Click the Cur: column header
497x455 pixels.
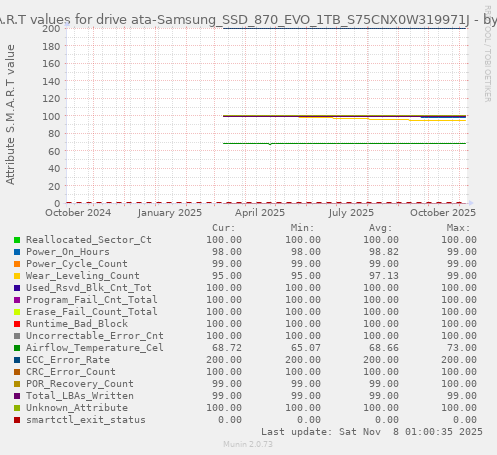point(224,228)
